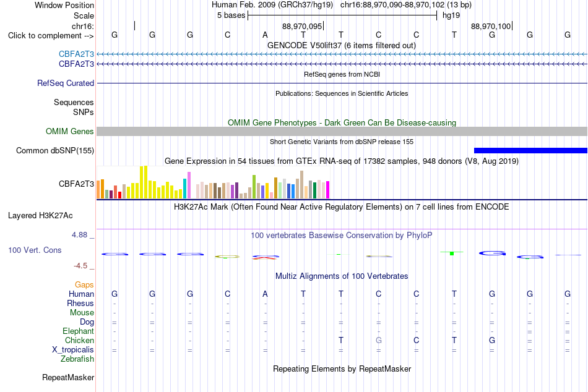
Task: Open the GTEx Gene Expression track title
Action: tap(342, 161)
